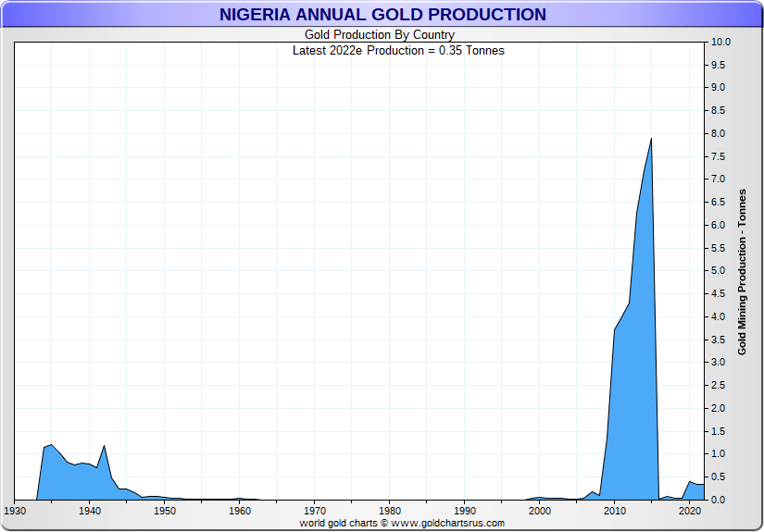This screenshot has height=532, width=764.
Task: Click the x-axis label 1990
Action: 465,511
